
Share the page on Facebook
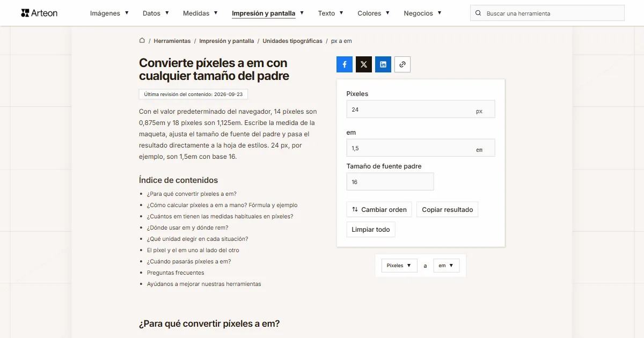click(x=345, y=64)
